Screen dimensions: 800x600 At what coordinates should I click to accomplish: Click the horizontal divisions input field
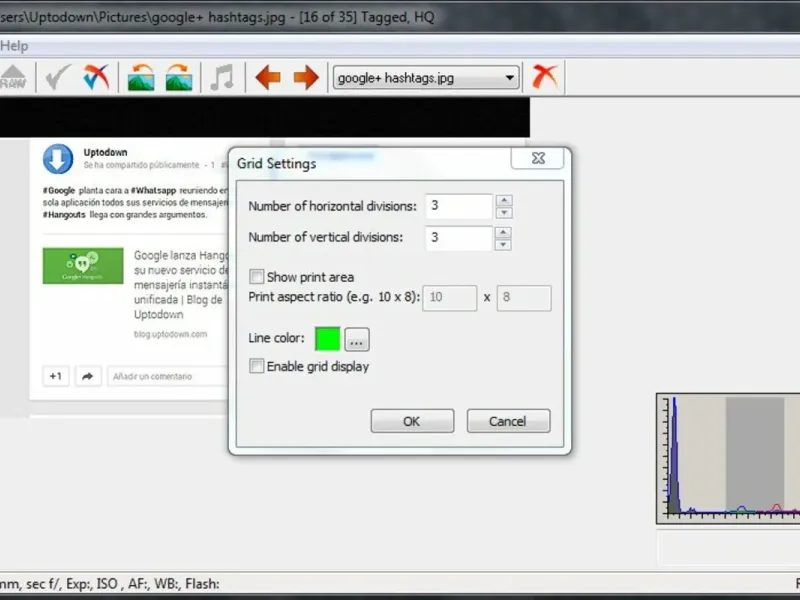(459, 206)
